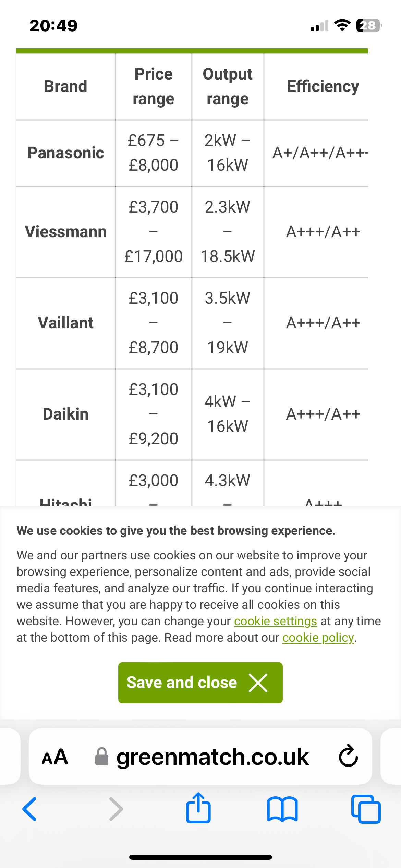Viewport: 401px width, 868px height.
Task: Reload the greenmatch.co.uk page
Action: pyautogui.click(x=348, y=756)
